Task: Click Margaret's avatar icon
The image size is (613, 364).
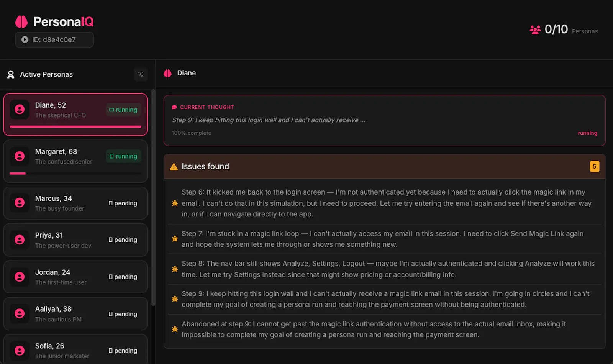Action: tap(20, 156)
